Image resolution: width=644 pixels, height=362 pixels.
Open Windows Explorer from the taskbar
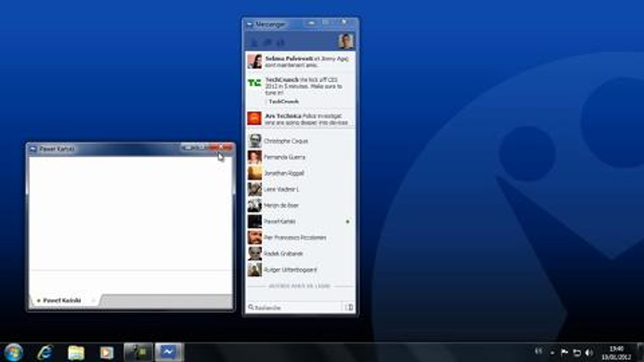[76, 352]
